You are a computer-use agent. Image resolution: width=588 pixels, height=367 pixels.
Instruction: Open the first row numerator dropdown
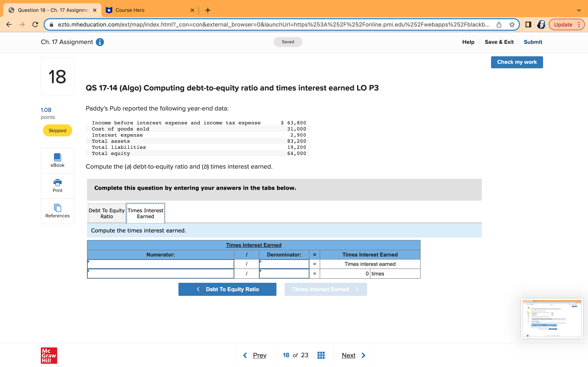(x=160, y=264)
